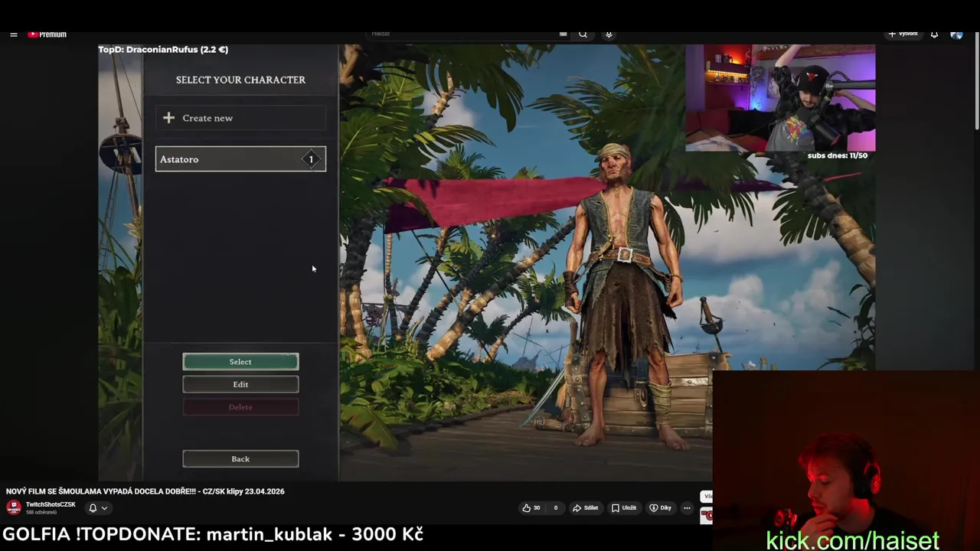Click the red Delete button
The height and width of the screenshot is (551, 980).
pos(240,407)
